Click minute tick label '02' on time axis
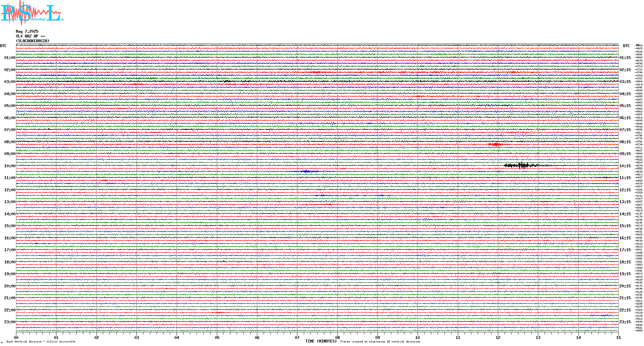The image size is (644, 346). coord(96,337)
